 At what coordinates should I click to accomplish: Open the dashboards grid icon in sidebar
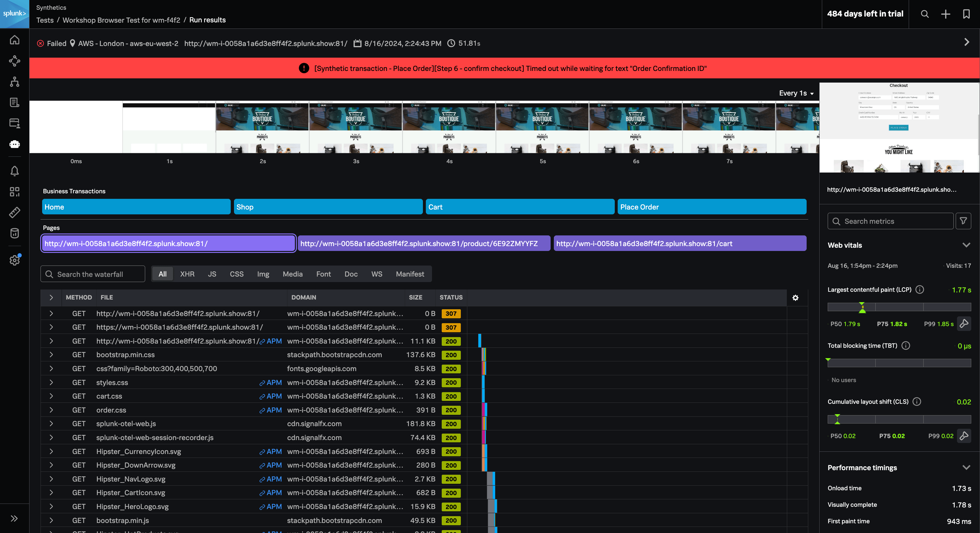[x=15, y=192]
